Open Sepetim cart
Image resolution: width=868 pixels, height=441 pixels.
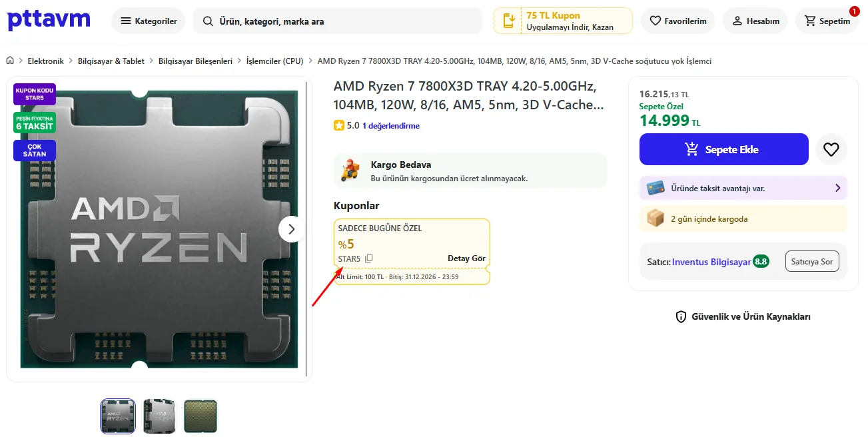pyautogui.click(x=827, y=21)
